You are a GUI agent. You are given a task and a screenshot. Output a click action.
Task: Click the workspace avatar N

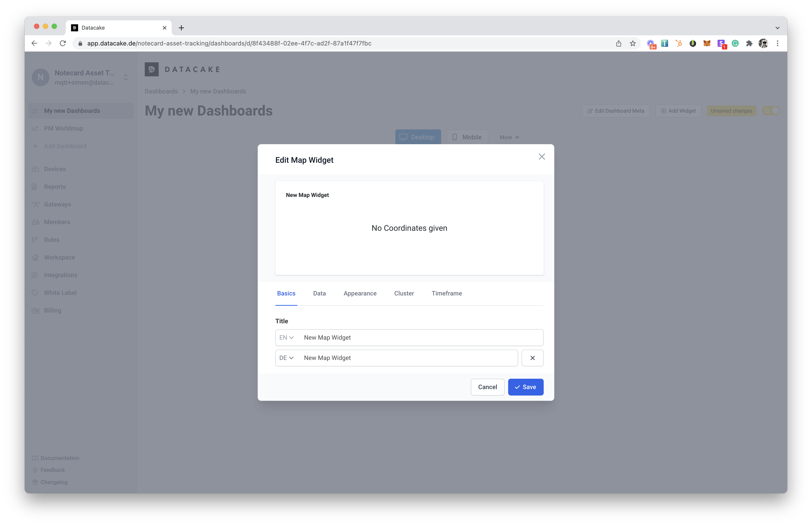(x=41, y=77)
